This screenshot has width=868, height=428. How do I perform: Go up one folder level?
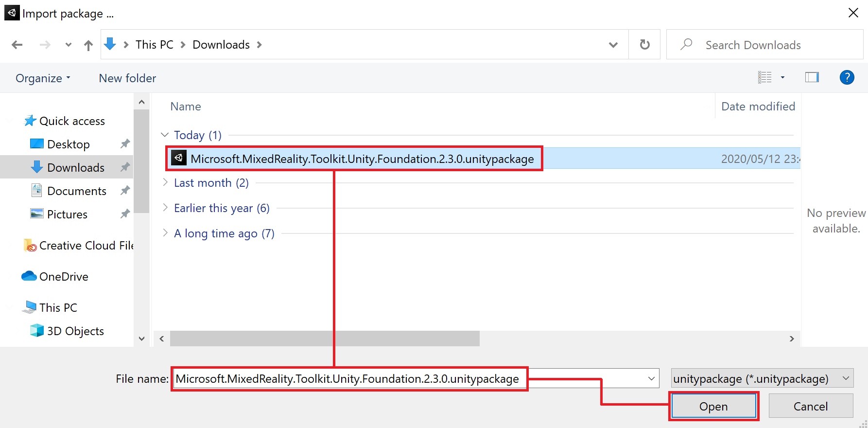88,45
